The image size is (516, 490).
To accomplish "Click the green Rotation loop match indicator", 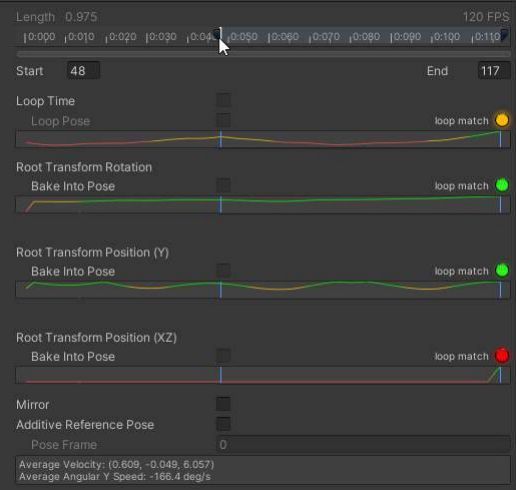I will [x=502, y=185].
